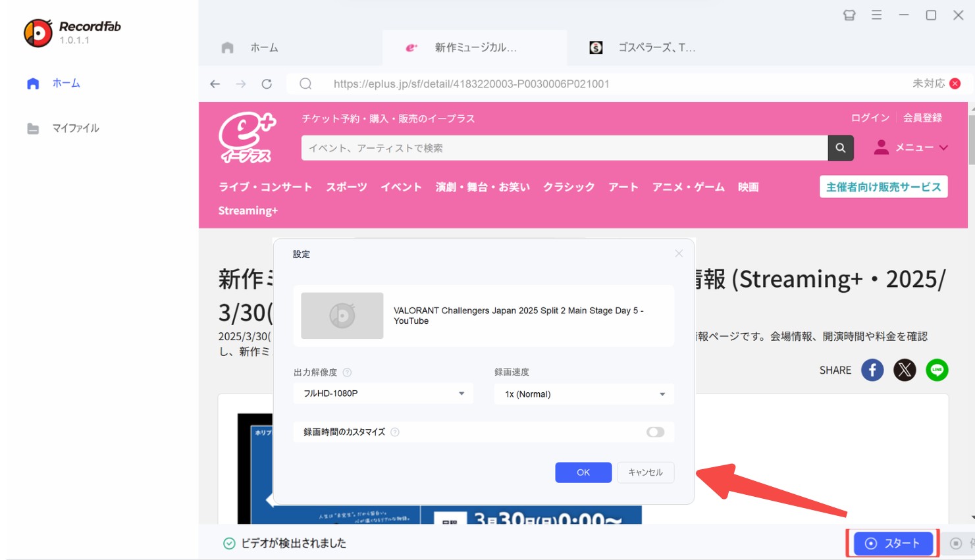Go back with the browser back arrow
Image resolution: width=975 pixels, height=560 pixels.
tap(215, 84)
